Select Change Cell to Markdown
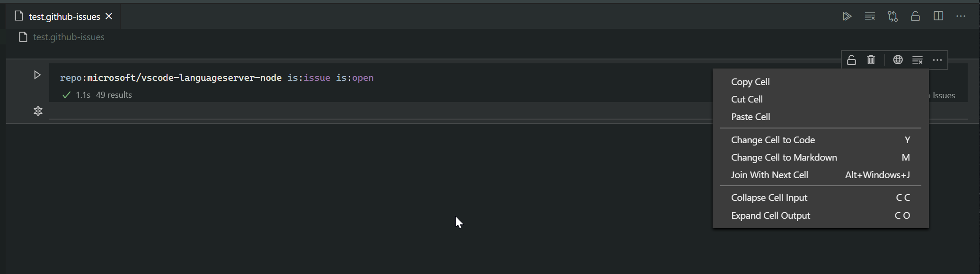Image resolution: width=980 pixels, height=274 pixels. [x=784, y=157]
